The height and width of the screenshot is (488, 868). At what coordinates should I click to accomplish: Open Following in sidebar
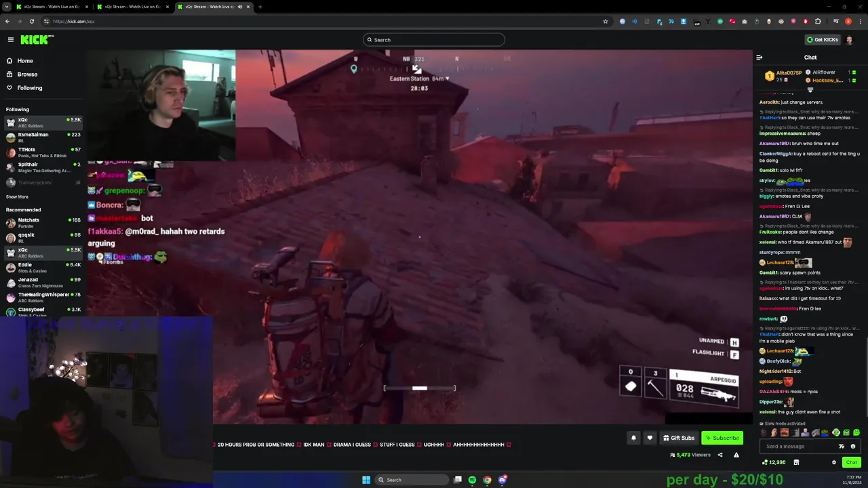30,88
